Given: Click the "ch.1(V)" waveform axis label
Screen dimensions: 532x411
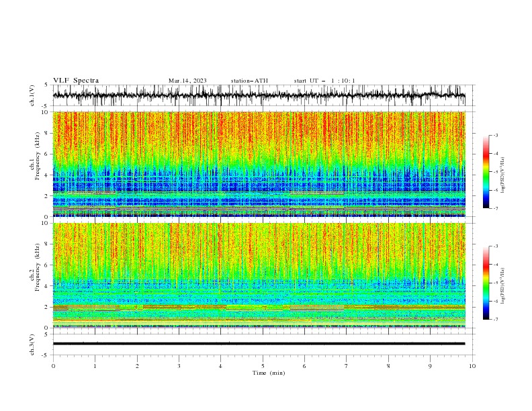Looking at the screenshot, I should coord(32,95).
